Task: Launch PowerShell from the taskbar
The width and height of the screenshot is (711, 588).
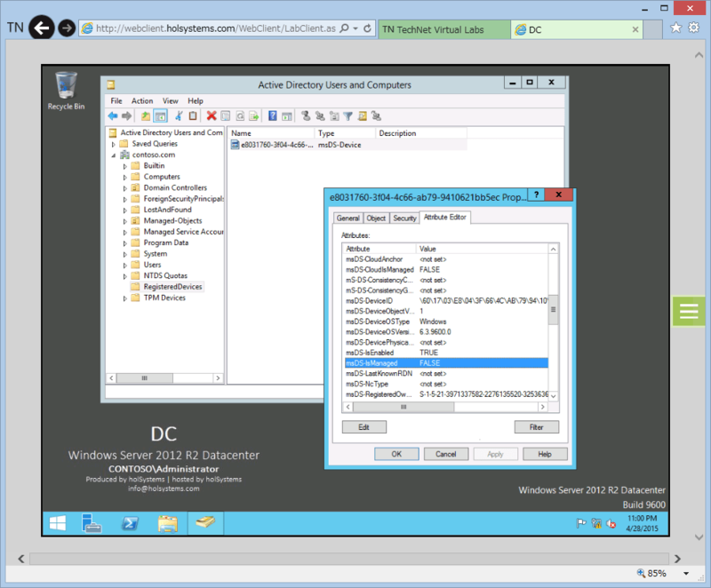Action: point(130,523)
